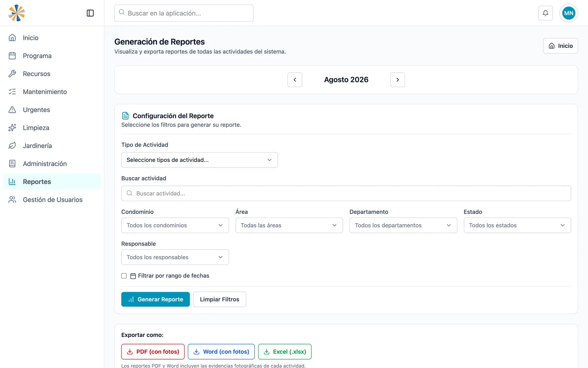The width and height of the screenshot is (588, 368).
Task: Open the notifications bell
Action: (545, 13)
